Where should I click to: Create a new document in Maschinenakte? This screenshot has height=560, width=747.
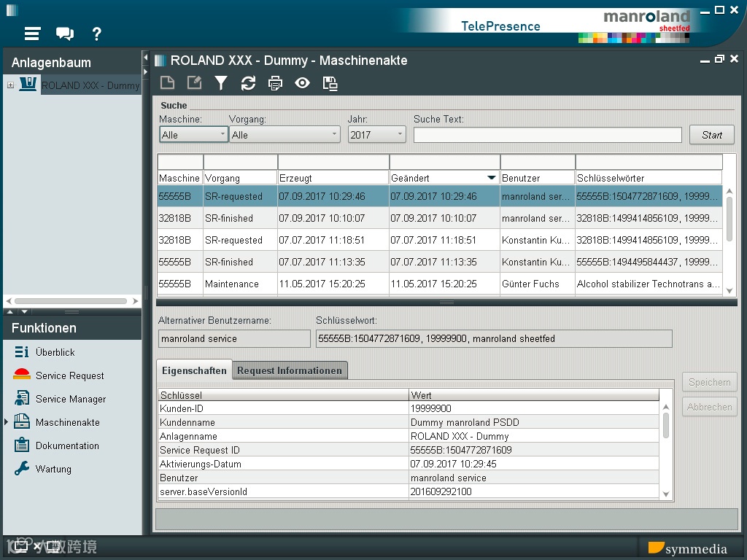point(167,83)
